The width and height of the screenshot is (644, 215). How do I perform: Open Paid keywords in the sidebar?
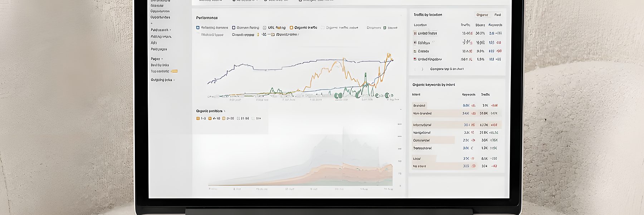tap(161, 37)
